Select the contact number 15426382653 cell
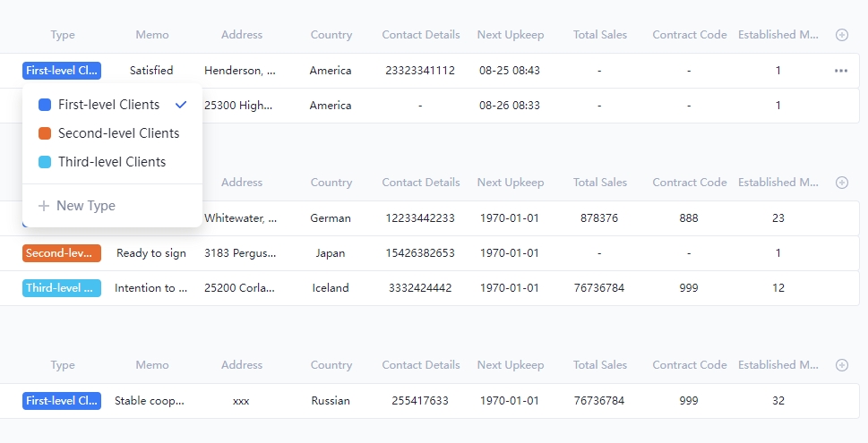This screenshot has width=868, height=443. click(420, 253)
